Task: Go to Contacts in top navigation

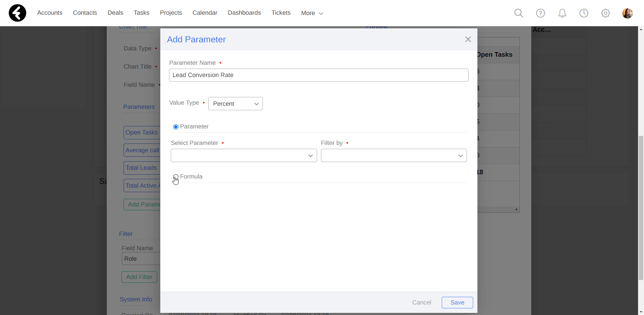Action: click(85, 13)
